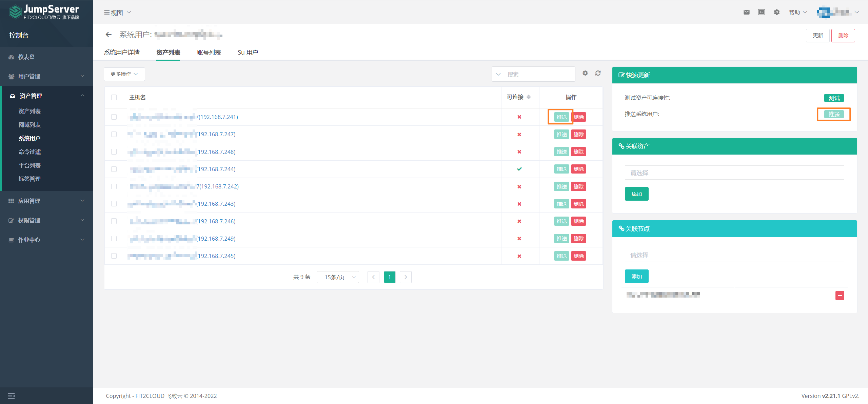Image resolution: width=868 pixels, height=404 pixels.
Task: Open 15条/页 page size dropdown
Action: 338,277
